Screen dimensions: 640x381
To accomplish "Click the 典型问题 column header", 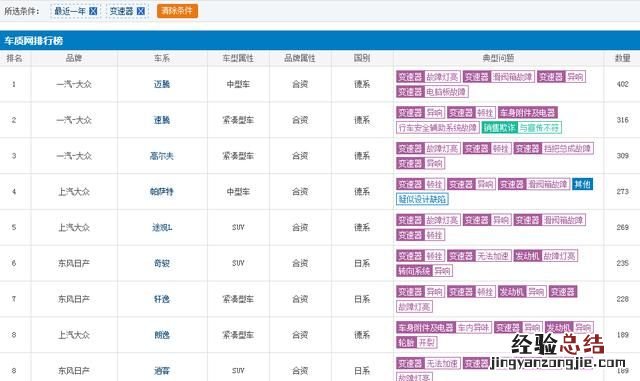I will (498, 58).
